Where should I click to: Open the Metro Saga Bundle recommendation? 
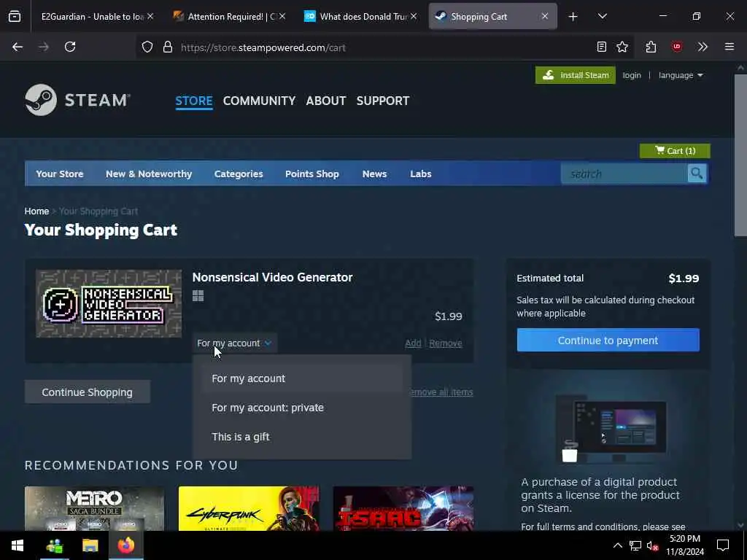(x=94, y=508)
